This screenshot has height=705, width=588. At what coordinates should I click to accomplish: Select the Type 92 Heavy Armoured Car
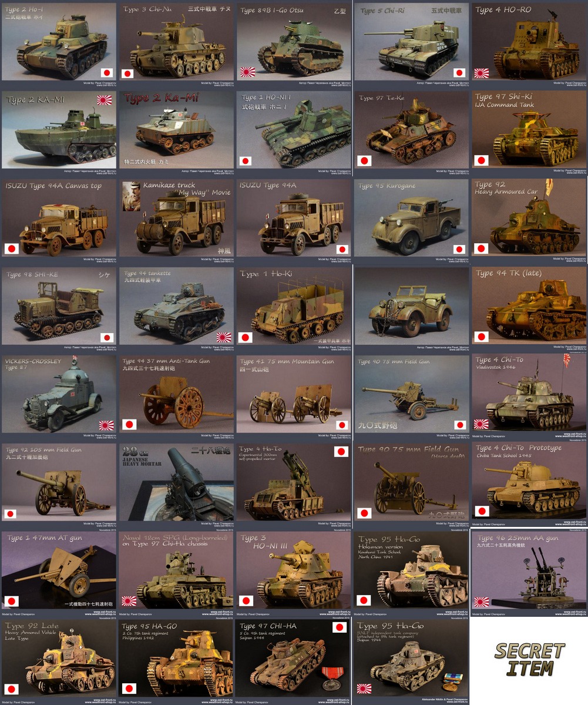529,219
